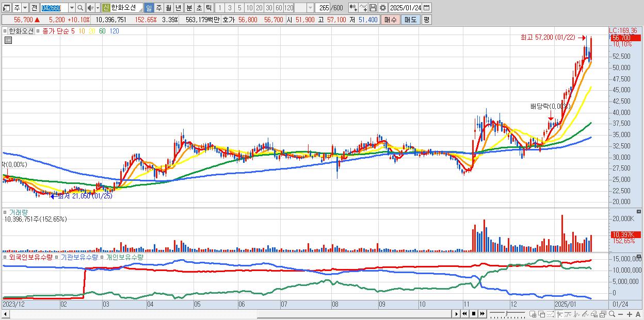The height and width of the screenshot is (320, 644).
Task: Choose the 30 interval button
Action: point(269,8)
